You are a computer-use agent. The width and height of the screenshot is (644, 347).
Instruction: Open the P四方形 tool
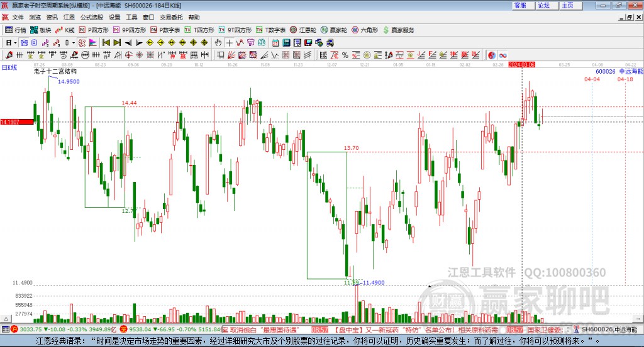(x=94, y=30)
